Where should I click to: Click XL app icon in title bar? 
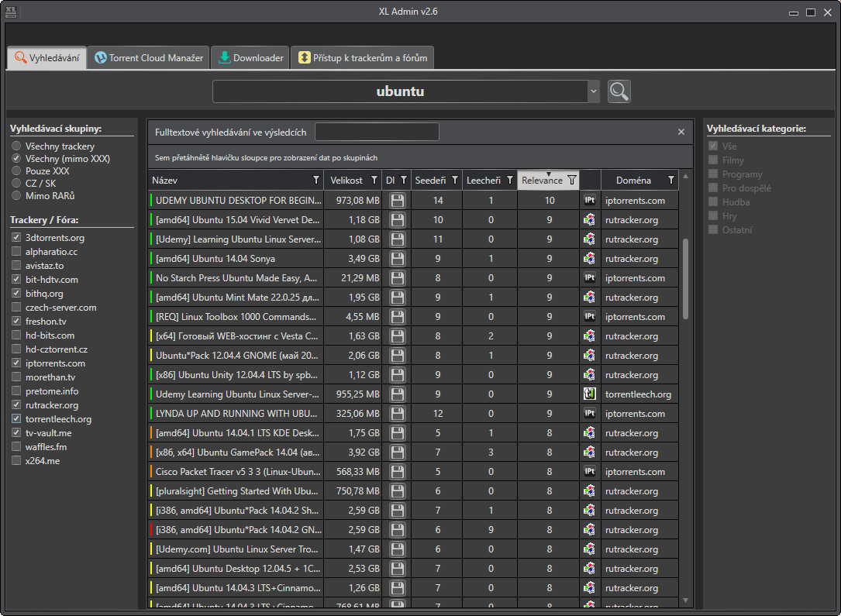[x=11, y=12]
